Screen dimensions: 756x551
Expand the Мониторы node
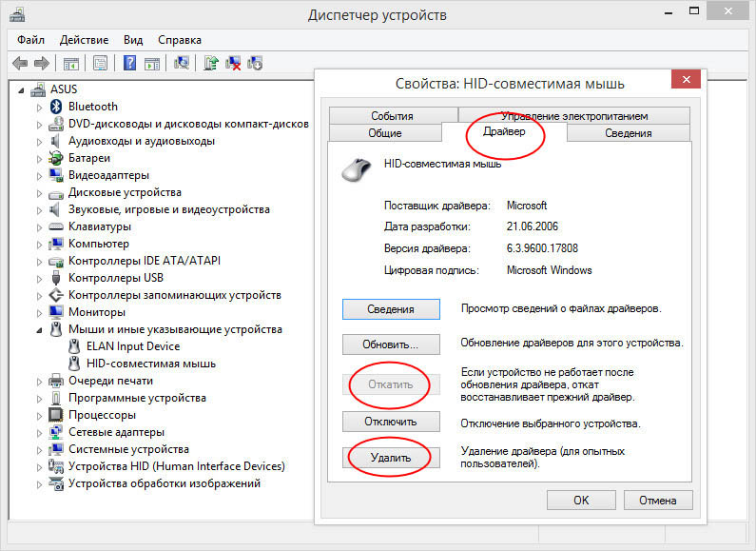[39, 313]
